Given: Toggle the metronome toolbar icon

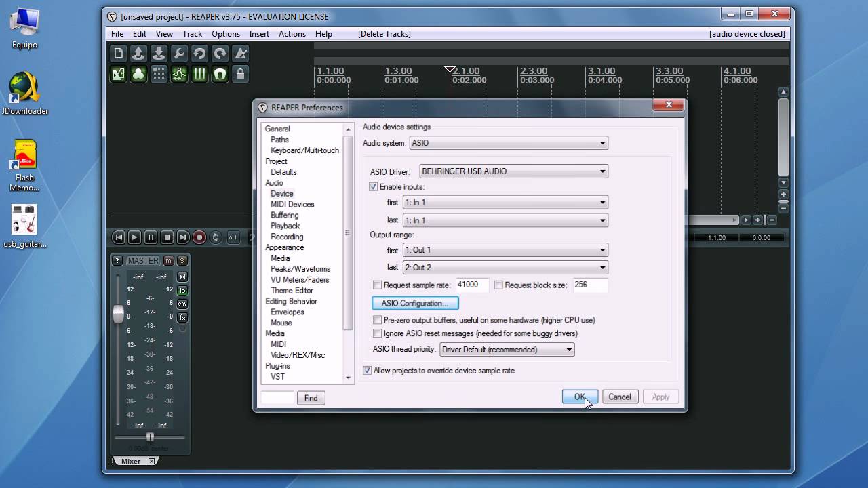Looking at the screenshot, I should tap(240, 54).
